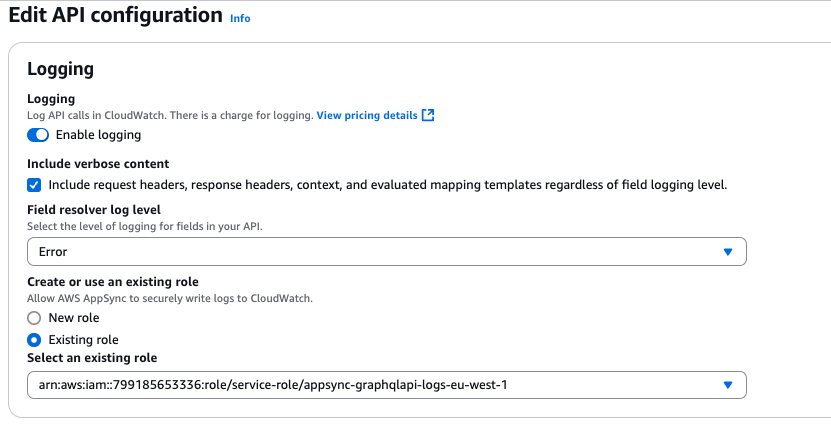The height and width of the screenshot is (431, 831).
Task: Click the Enable logging label text
Action: (98, 135)
